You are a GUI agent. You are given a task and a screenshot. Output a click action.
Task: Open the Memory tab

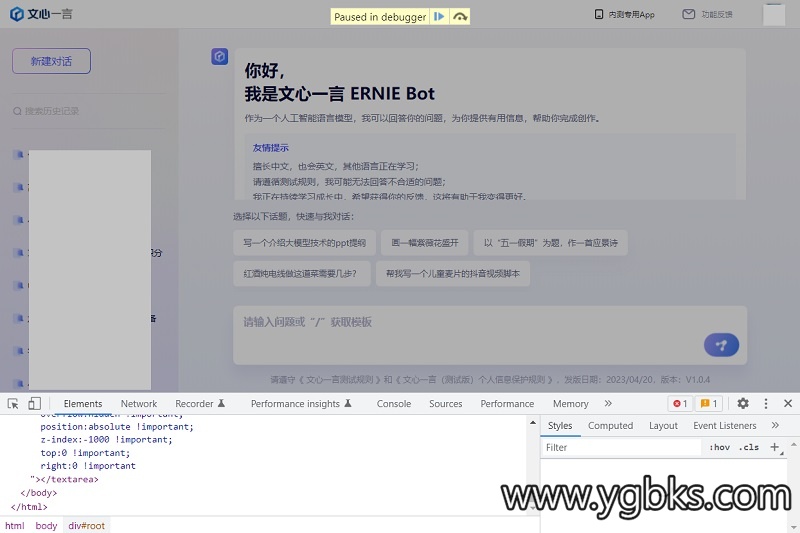(x=570, y=403)
